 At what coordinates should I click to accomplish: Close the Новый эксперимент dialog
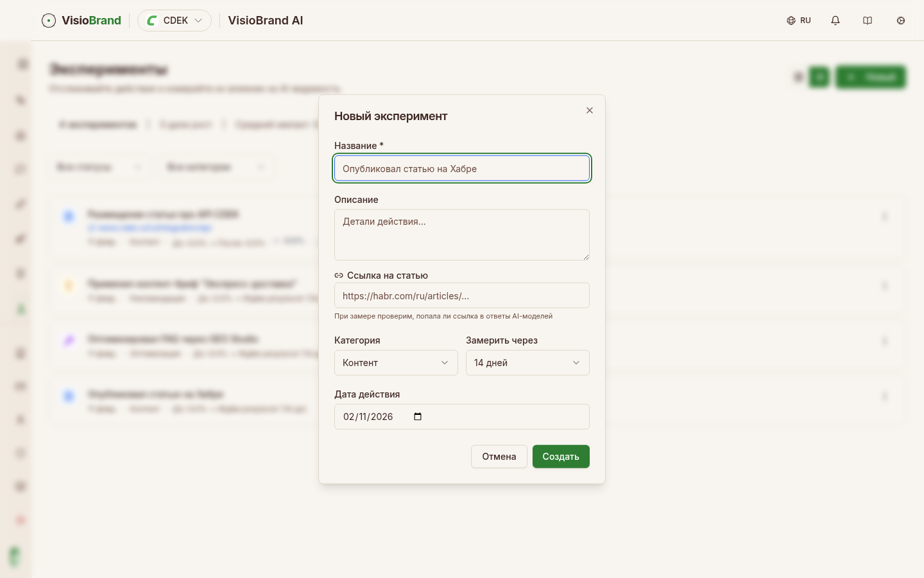[590, 110]
